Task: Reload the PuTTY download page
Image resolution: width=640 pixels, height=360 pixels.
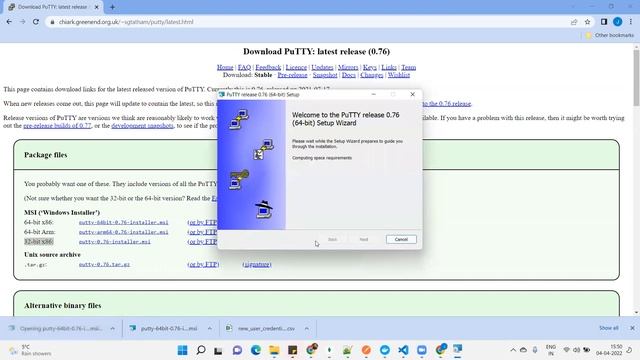Action: pos(36,22)
